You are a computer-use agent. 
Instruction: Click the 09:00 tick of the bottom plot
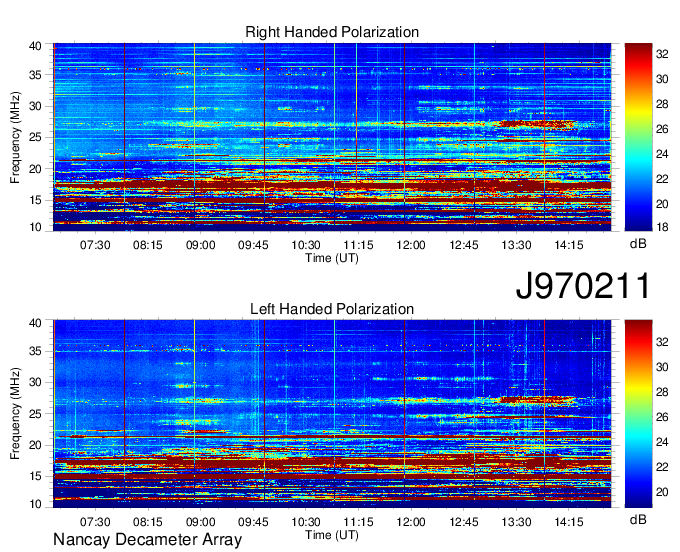pyautogui.click(x=200, y=522)
